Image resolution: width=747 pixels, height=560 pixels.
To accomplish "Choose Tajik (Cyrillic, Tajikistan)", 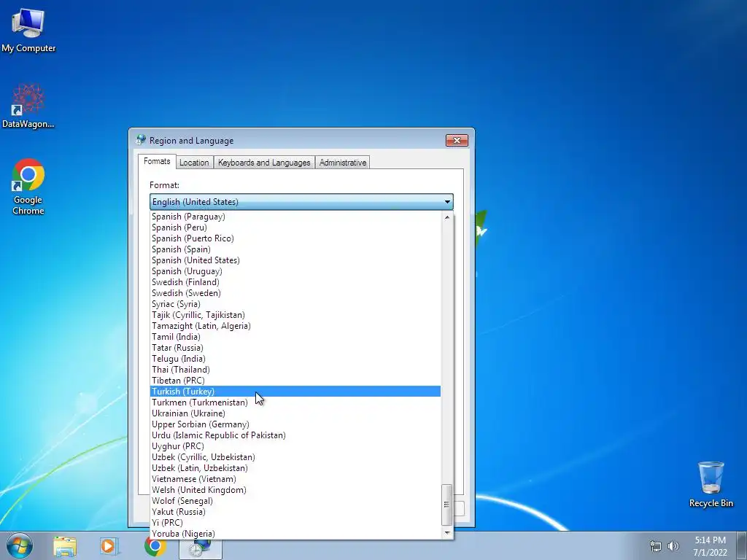I will click(x=295, y=315).
